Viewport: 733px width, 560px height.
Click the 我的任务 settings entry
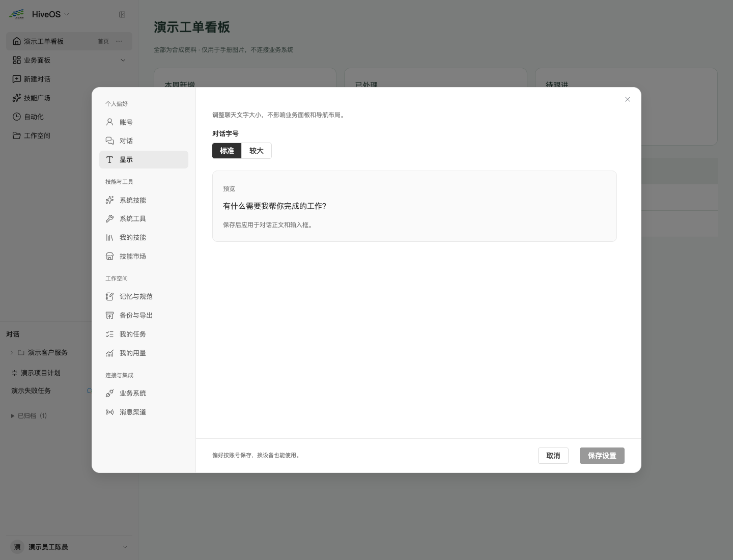144,334
